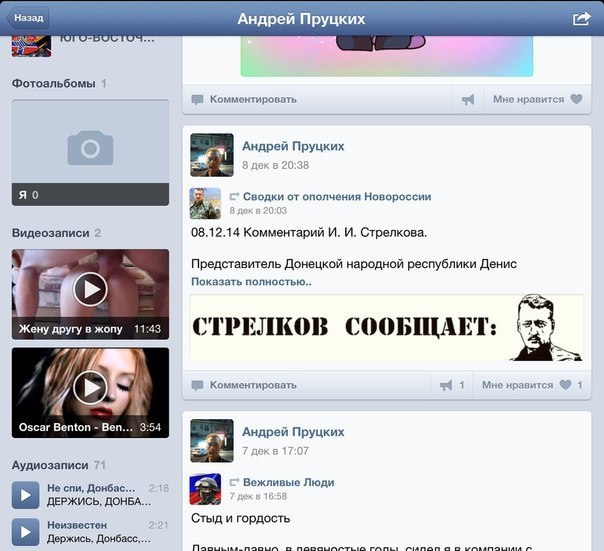Screen dimensions: 604x551
Task: Repost the top post with megaphone icon
Action: (x=467, y=99)
